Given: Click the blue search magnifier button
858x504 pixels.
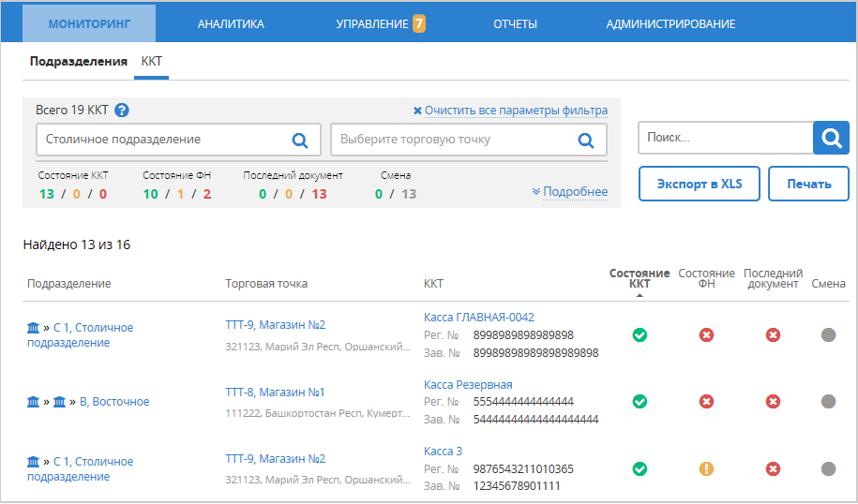Looking at the screenshot, I should pyautogui.click(x=831, y=138).
